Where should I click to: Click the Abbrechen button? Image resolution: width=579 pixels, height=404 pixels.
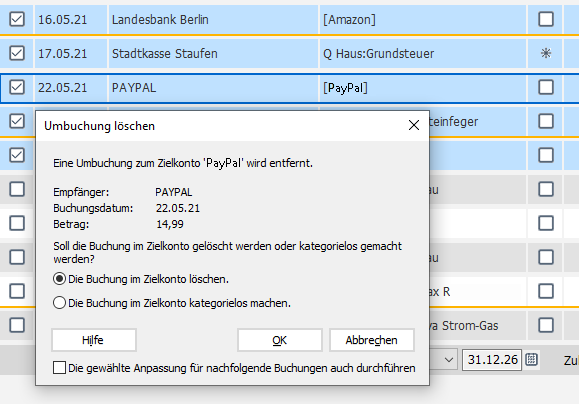[x=371, y=340]
